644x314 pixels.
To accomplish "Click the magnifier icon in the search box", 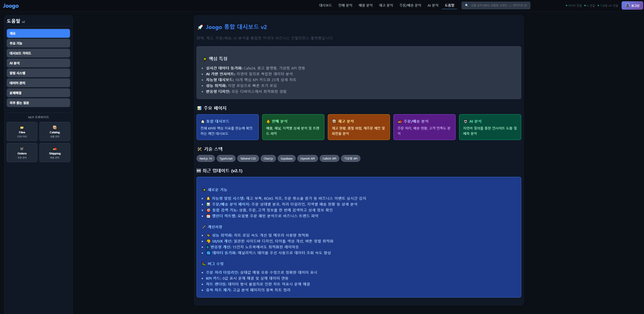I will 467,5.
